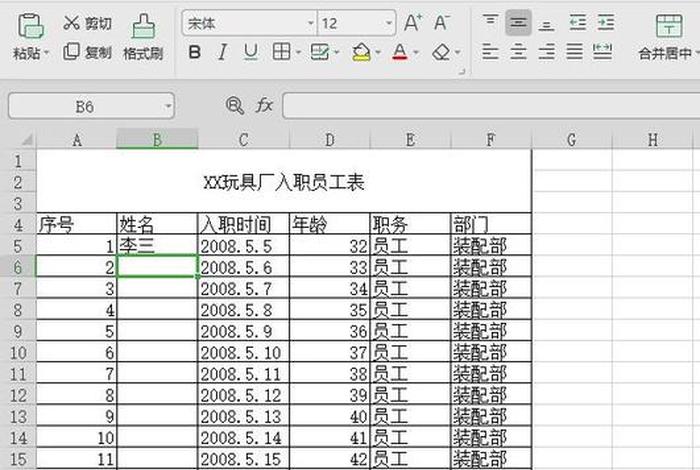Viewport: 700px width, 470px height.
Task: Select column C header
Action: pos(243,140)
